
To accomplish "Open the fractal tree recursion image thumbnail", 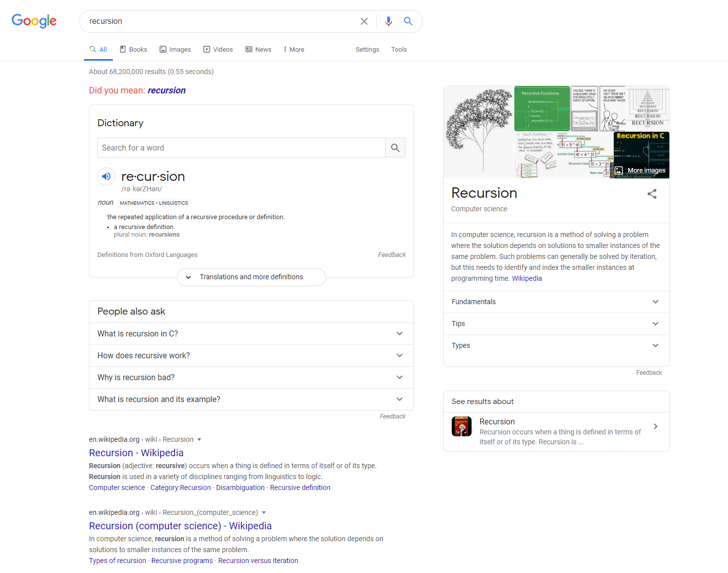I will tap(479, 132).
